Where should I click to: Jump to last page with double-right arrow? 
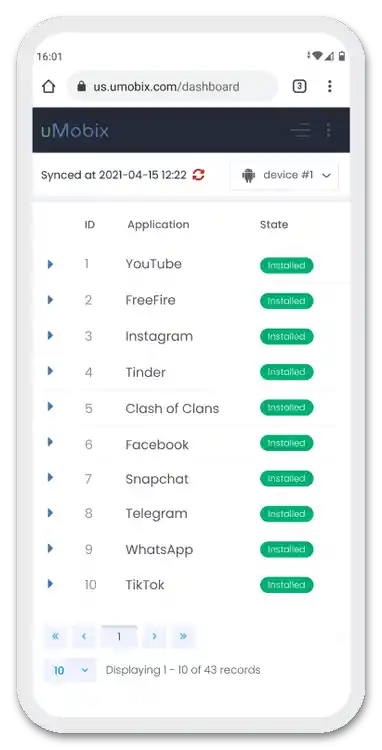point(183,636)
